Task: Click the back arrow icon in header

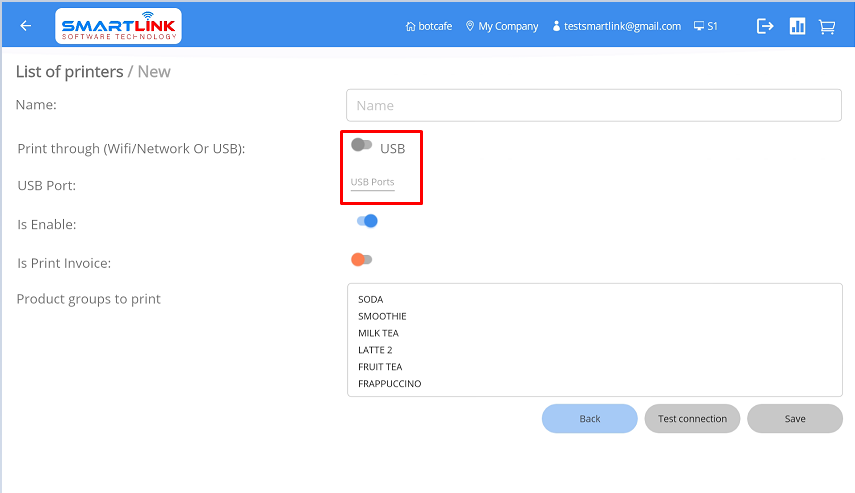Action: pos(26,26)
